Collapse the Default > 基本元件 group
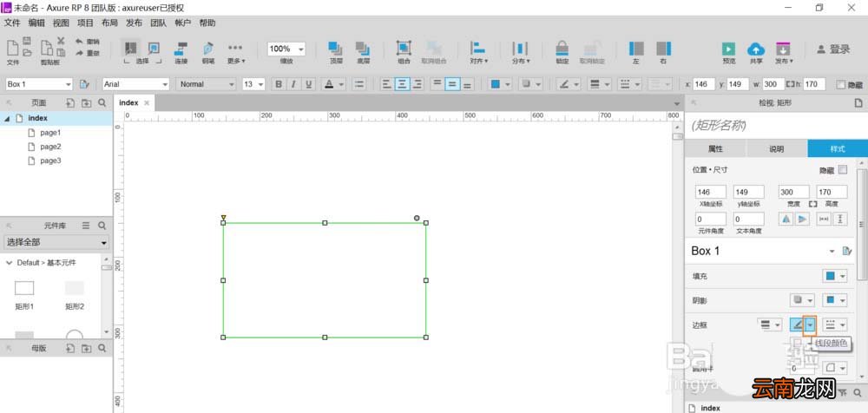This screenshot has height=413, width=868. (9, 263)
